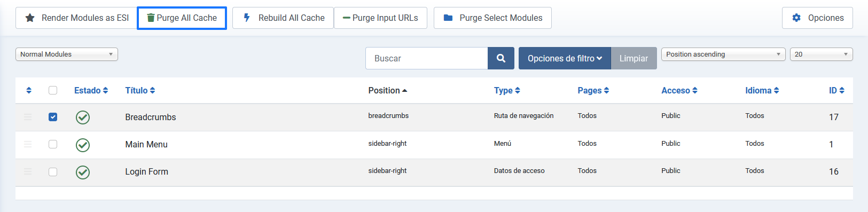868x212 pixels.
Task: Click the star icon on Render Modules as ESI
Action: (x=30, y=18)
